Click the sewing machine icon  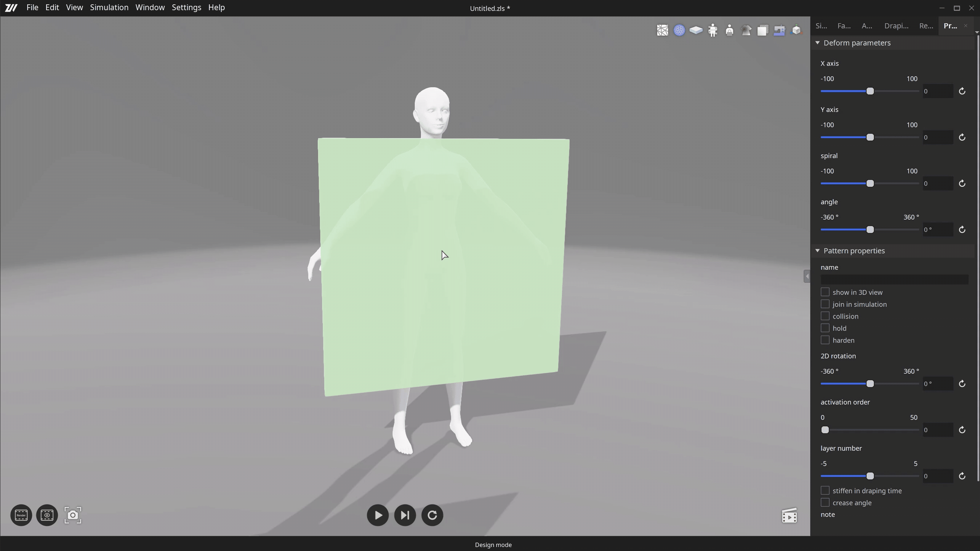[x=779, y=31]
